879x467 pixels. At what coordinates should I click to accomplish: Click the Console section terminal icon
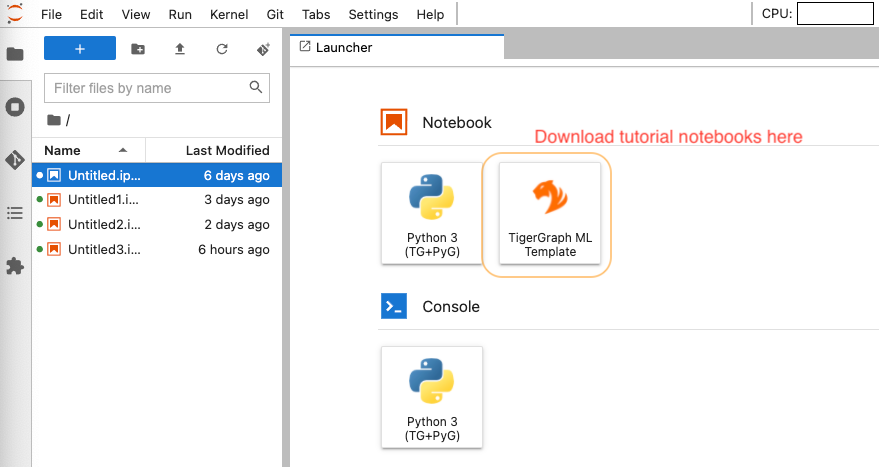click(x=394, y=306)
